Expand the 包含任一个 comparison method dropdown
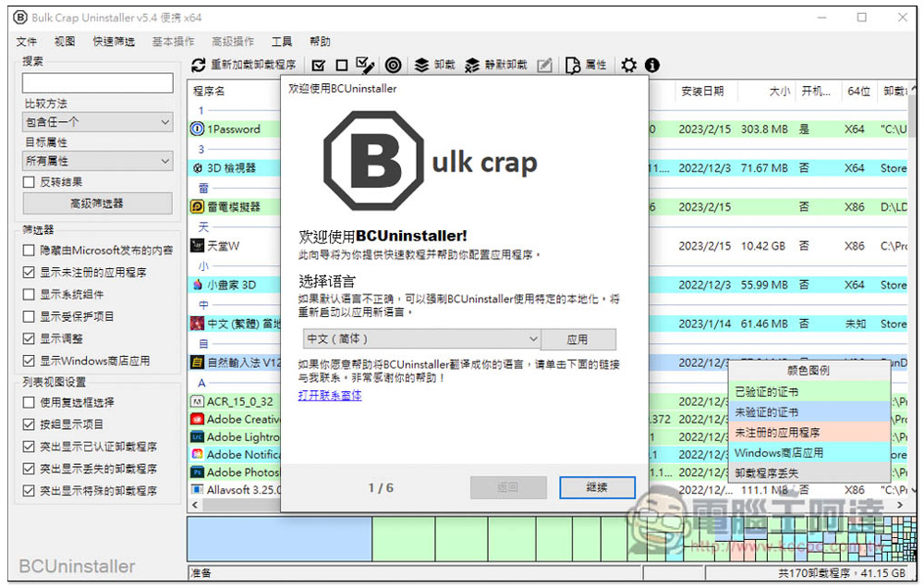 (x=98, y=122)
